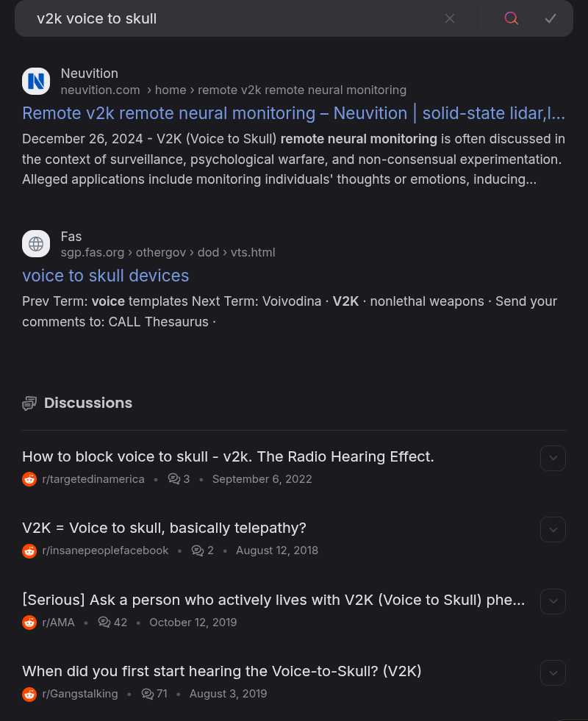Click the neuvition.com breadcrumb URL
588x721 pixels.
click(x=100, y=90)
